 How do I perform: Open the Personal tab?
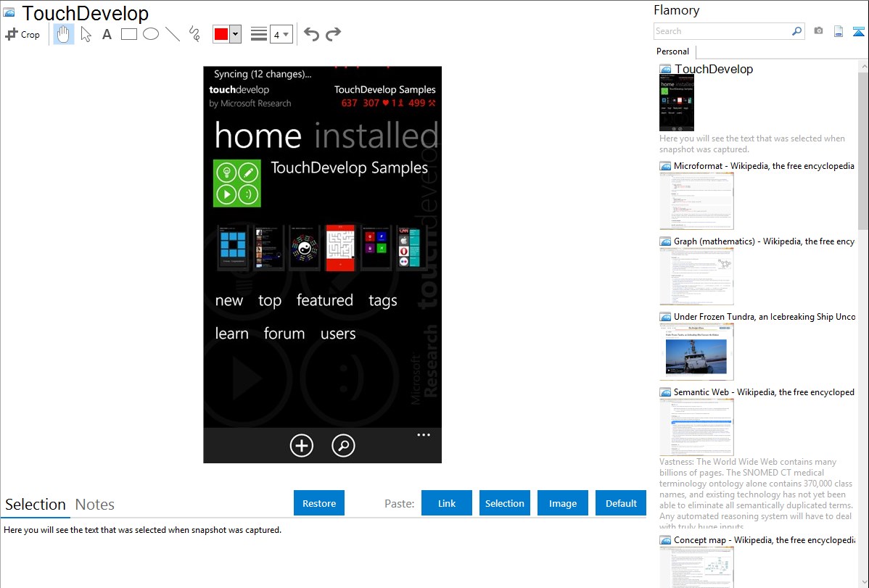click(672, 51)
